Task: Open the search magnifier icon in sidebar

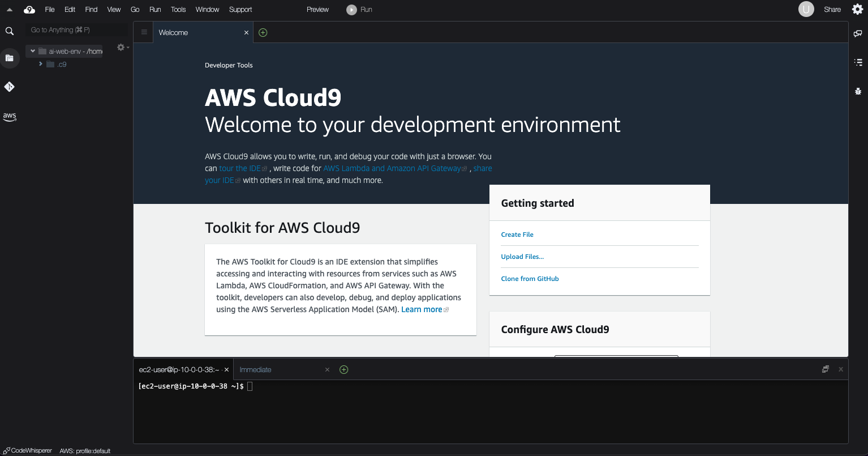Action: (x=10, y=31)
